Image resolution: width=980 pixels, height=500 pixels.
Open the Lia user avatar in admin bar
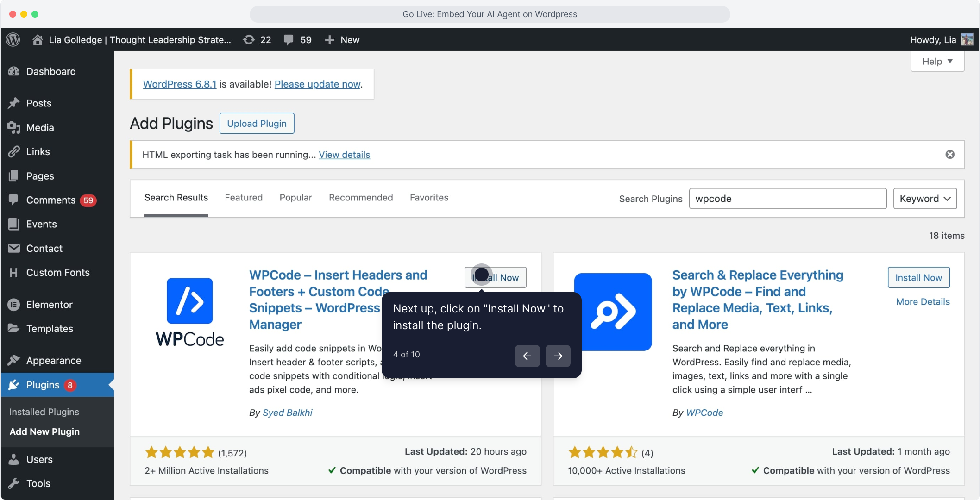967,40
